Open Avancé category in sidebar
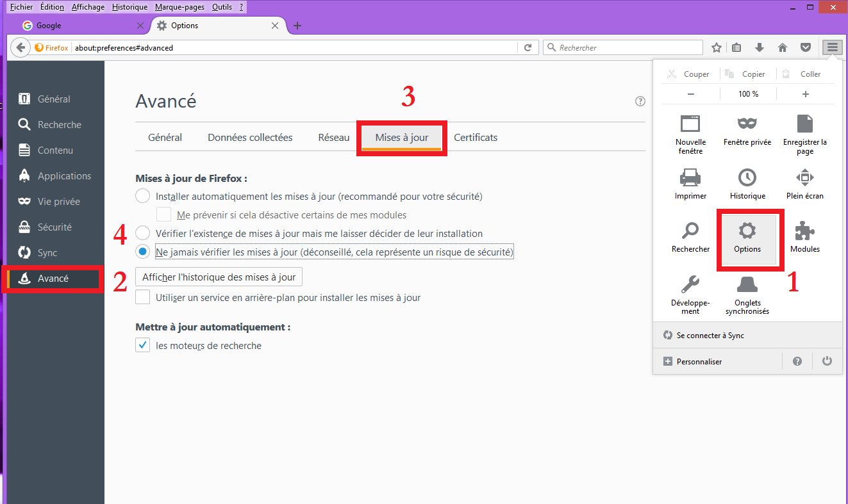 click(54, 279)
